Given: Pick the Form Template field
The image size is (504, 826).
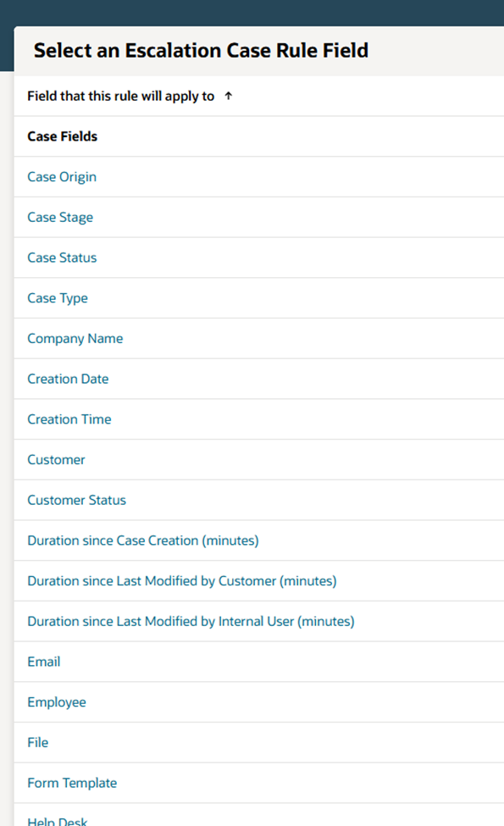Looking at the screenshot, I should (x=72, y=783).
